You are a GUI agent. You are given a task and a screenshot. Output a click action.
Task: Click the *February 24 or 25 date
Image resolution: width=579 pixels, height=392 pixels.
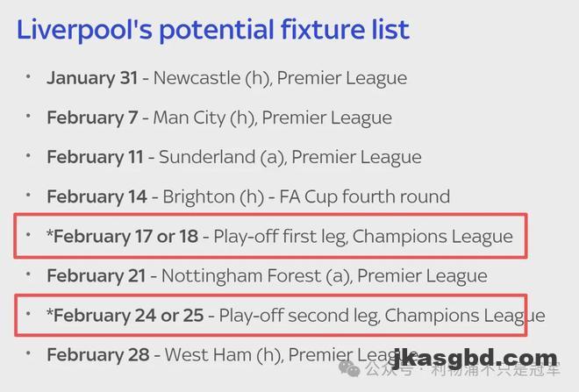124,316
